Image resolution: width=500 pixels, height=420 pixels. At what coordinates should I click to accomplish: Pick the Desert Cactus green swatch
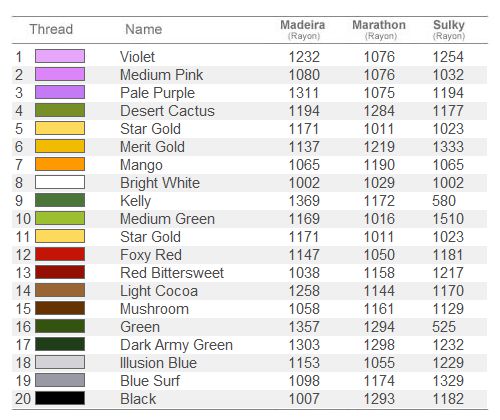(60, 110)
